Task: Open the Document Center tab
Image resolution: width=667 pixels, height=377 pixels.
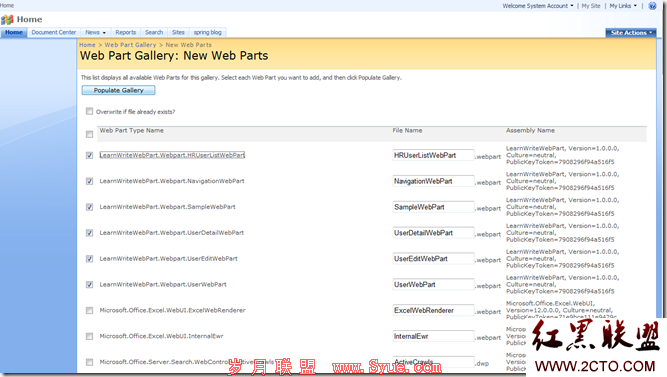Action: 54,32
